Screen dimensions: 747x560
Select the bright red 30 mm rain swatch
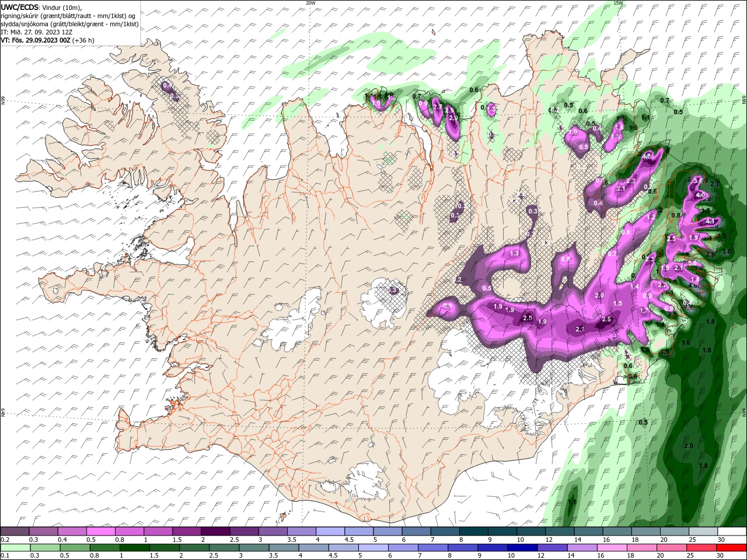tap(731, 548)
